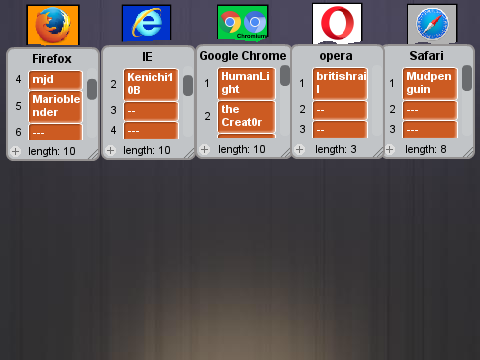This screenshot has height=360, width=480.
Task: Select item 2 in the opera list
Action: tap(340, 110)
